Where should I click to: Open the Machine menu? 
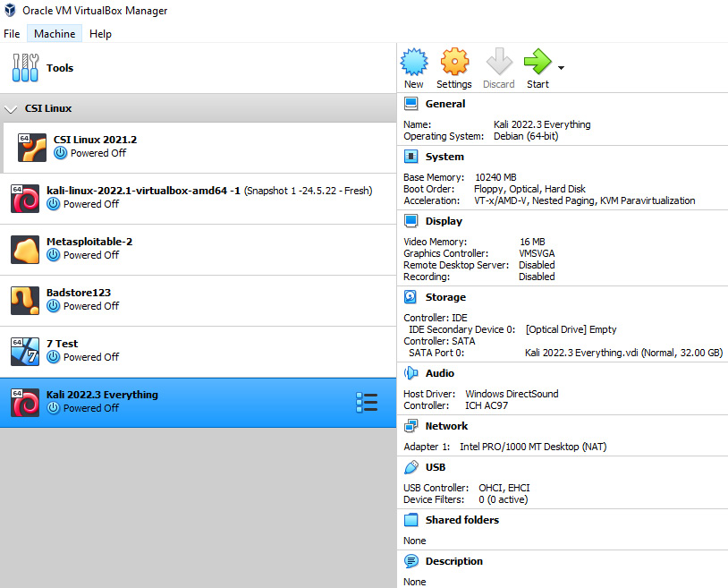point(55,34)
